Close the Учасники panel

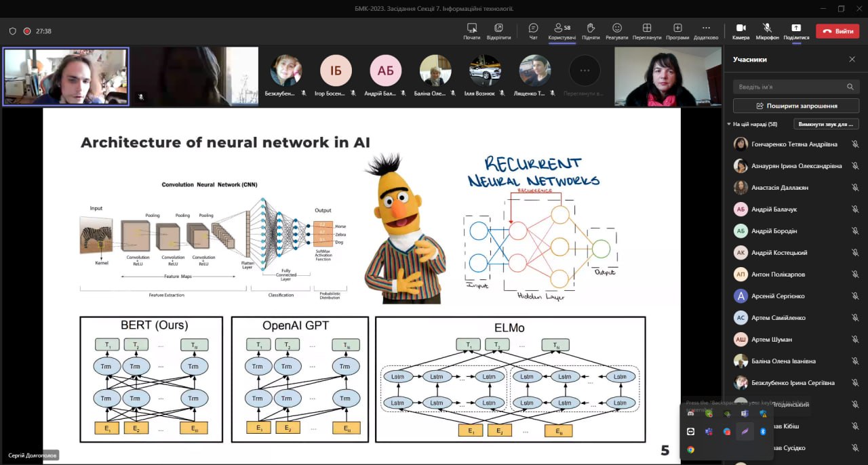click(x=852, y=60)
